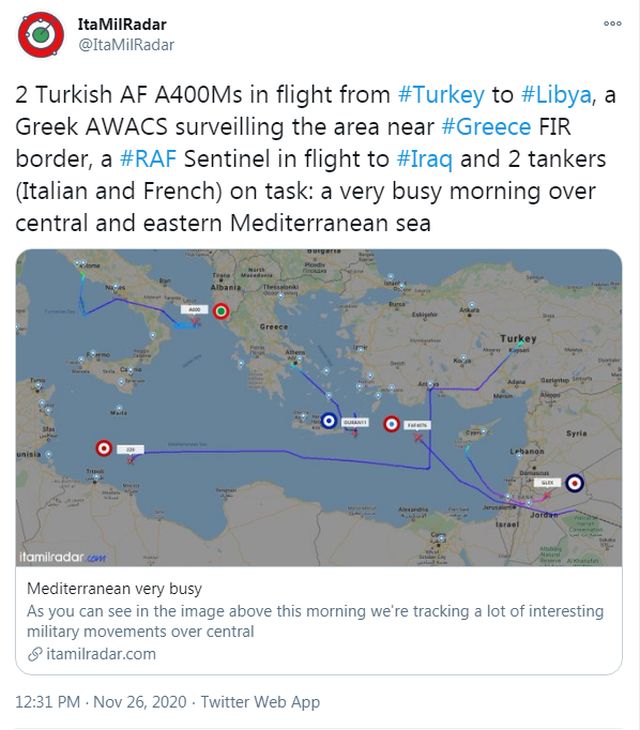This screenshot has width=640, height=730.
Task: Click the @ItaMilRadar handle
Action: (x=125, y=44)
